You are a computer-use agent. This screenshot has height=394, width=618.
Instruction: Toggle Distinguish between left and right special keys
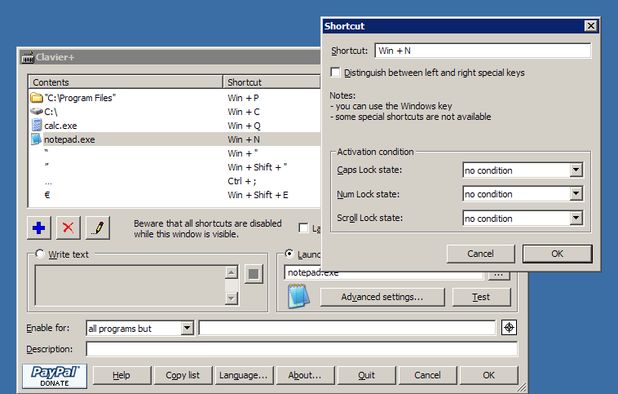point(335,72)
